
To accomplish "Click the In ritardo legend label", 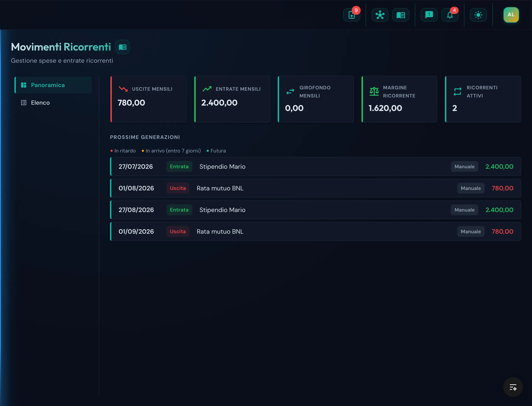I will pos(125,151).
